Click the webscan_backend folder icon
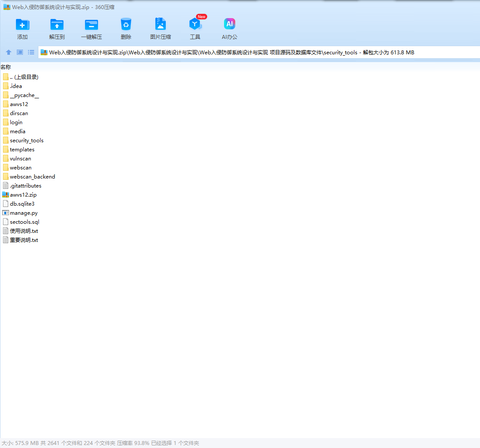Viewport: 480px width, 448px height. coord(6,176)
